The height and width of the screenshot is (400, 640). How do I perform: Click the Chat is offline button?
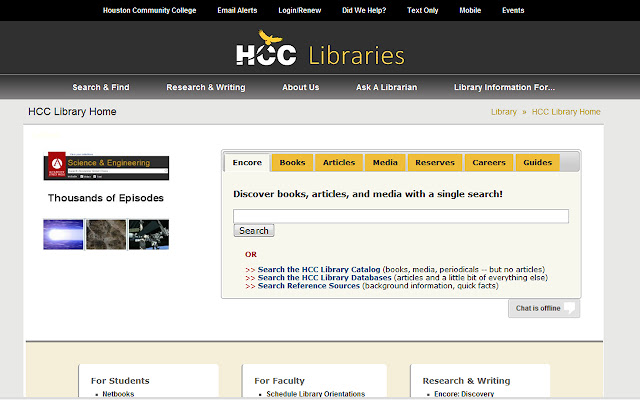coord(544,308)
